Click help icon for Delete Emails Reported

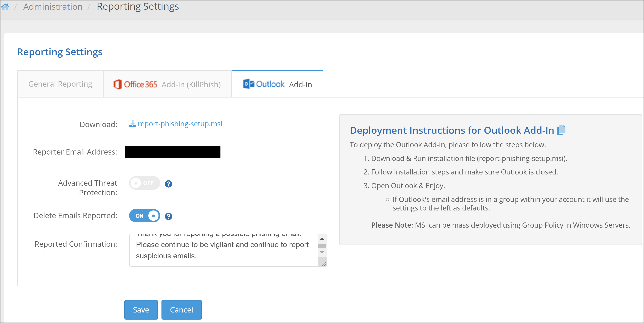(169, 216)
